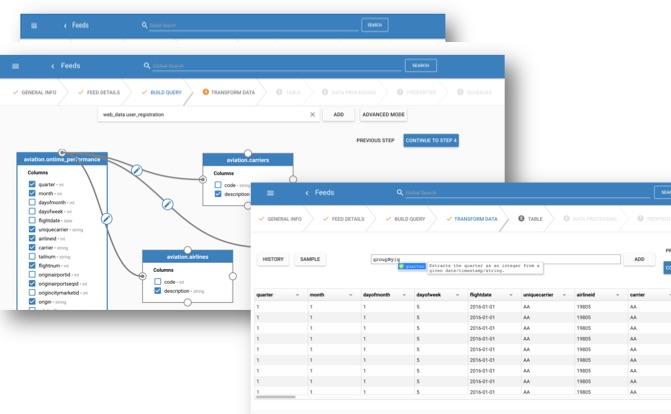Click top connector of aviation.ontime_performance node
Image resolution: width=671 pixels, height=414 pixels.
click(x=62, y=152)
